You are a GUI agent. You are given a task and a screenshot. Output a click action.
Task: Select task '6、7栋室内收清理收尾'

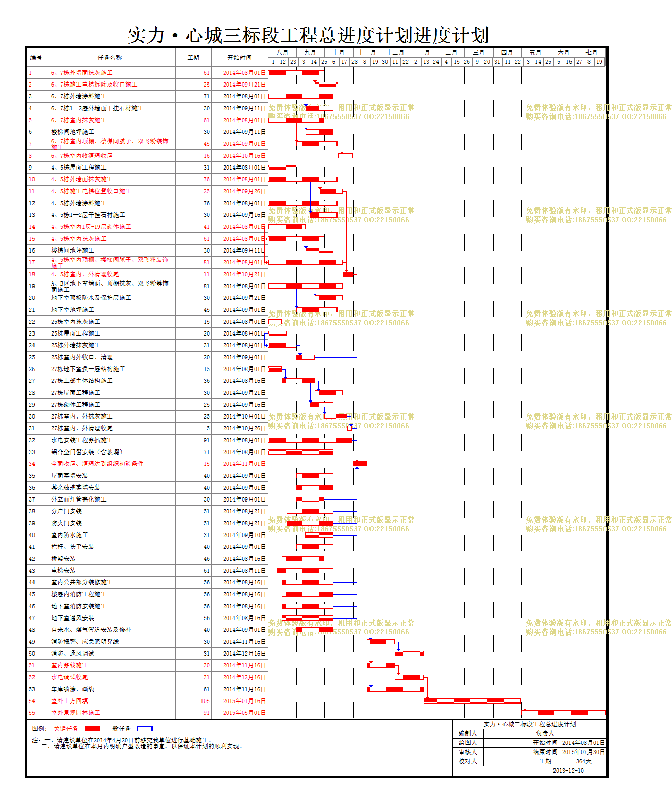tap(81, 156)
